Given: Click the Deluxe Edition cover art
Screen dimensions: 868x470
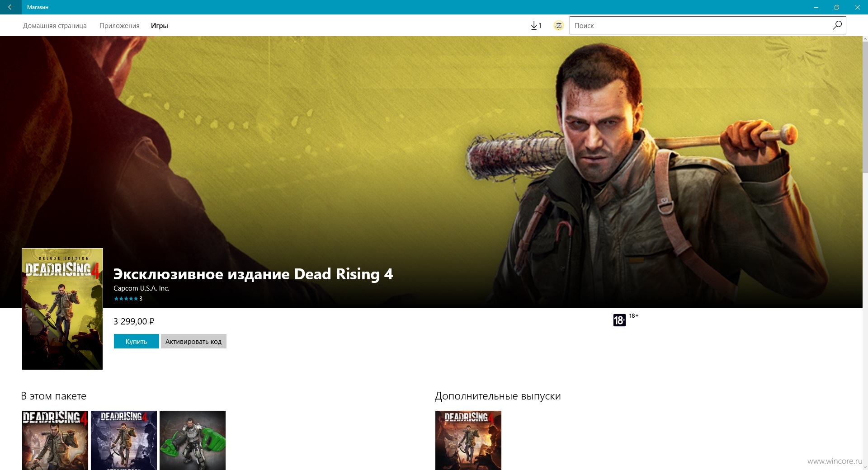Looking at the screenshot, I should (62, 309).
